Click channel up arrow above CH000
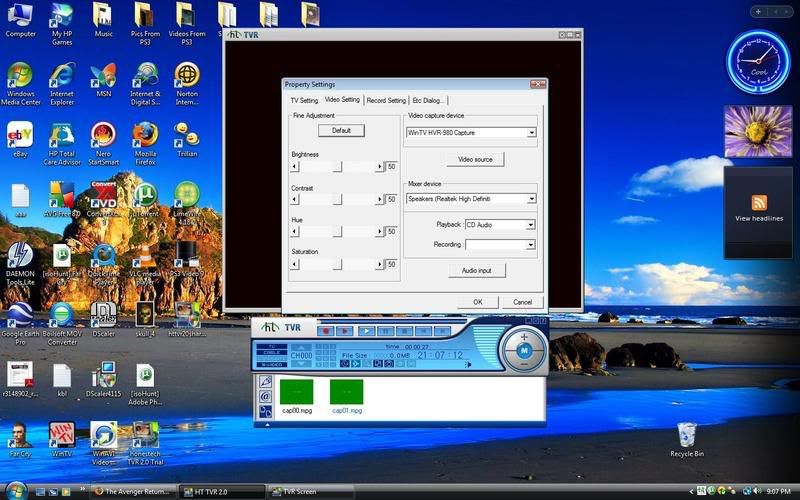Screen dimensions: 800x500 coord(301,347)
